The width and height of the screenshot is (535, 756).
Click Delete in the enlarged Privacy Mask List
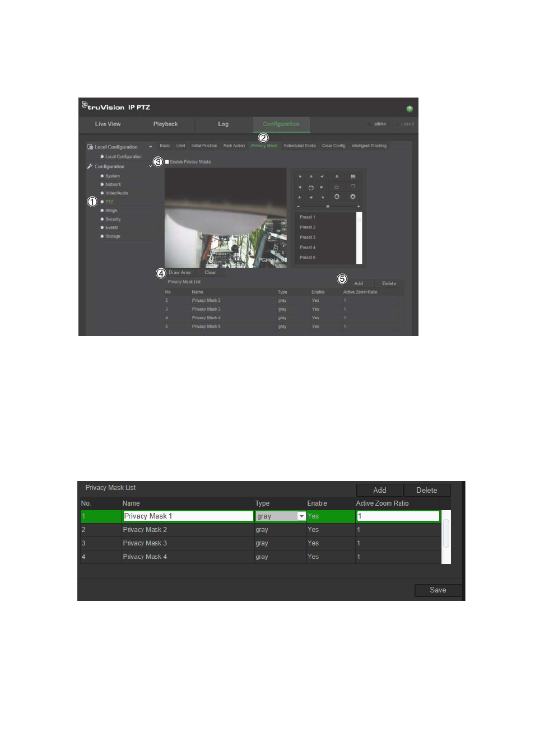(427, 491)
